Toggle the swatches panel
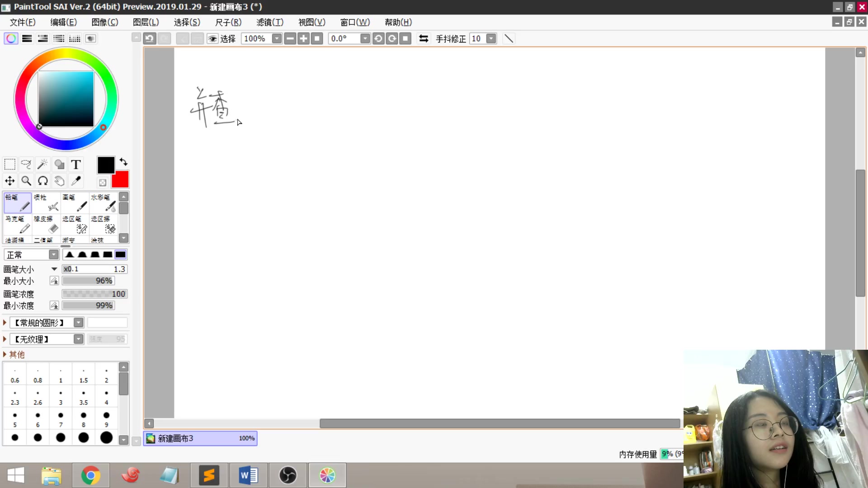 75,39
